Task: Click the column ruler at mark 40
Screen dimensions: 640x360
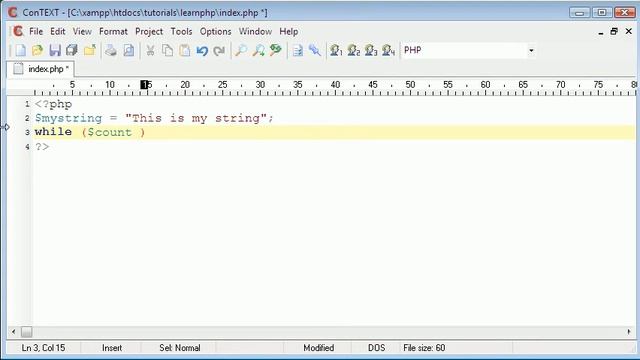Action: 335,85
